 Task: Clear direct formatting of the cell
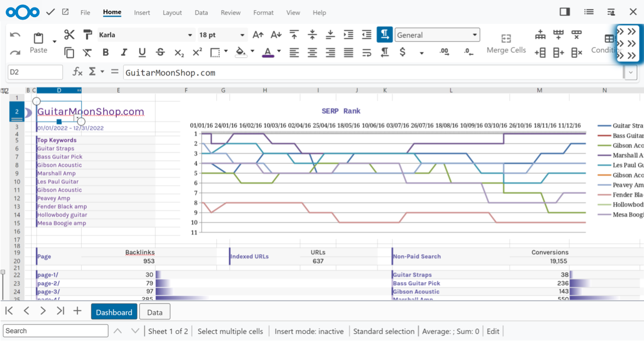pyautogui.click(x=88, y=52)
